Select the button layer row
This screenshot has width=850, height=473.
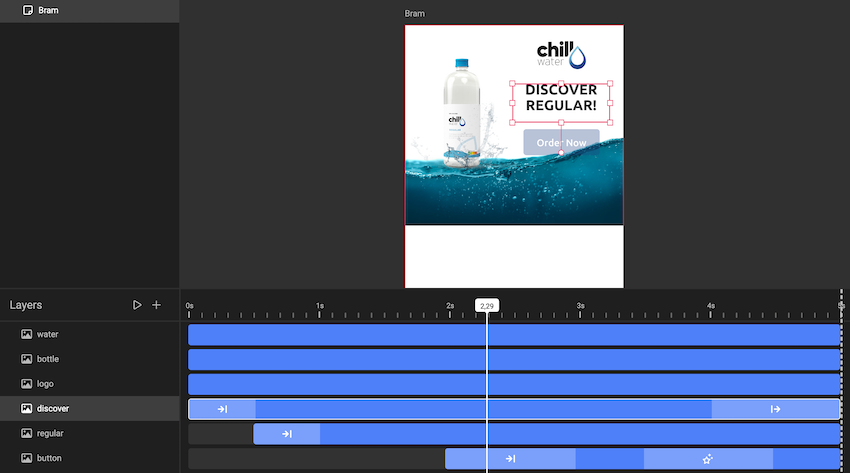[x=89, y=458]
